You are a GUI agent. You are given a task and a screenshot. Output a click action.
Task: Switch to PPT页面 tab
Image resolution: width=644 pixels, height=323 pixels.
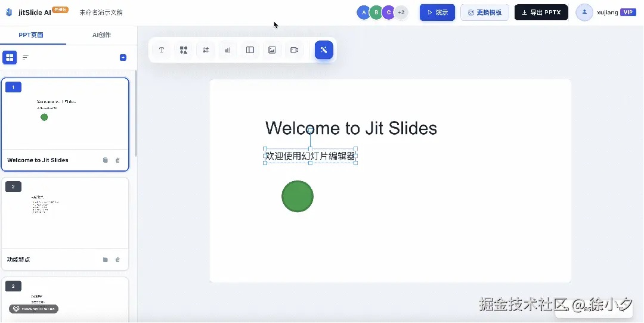click(x=31, y=35)
